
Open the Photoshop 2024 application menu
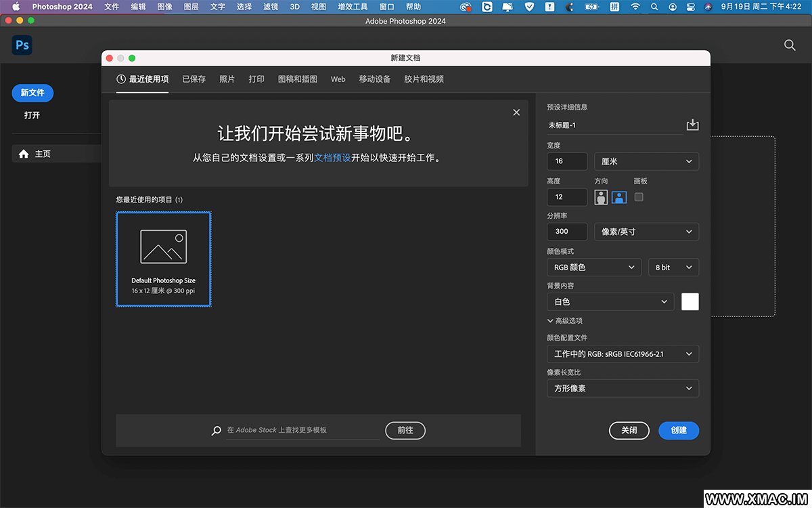click(x=62, y=7)
